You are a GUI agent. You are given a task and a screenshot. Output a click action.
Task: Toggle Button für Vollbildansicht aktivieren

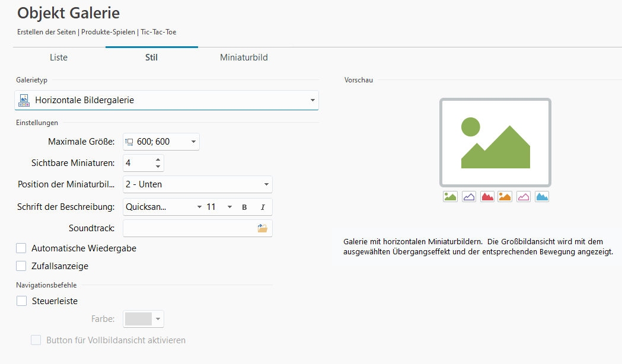point(36,340)
